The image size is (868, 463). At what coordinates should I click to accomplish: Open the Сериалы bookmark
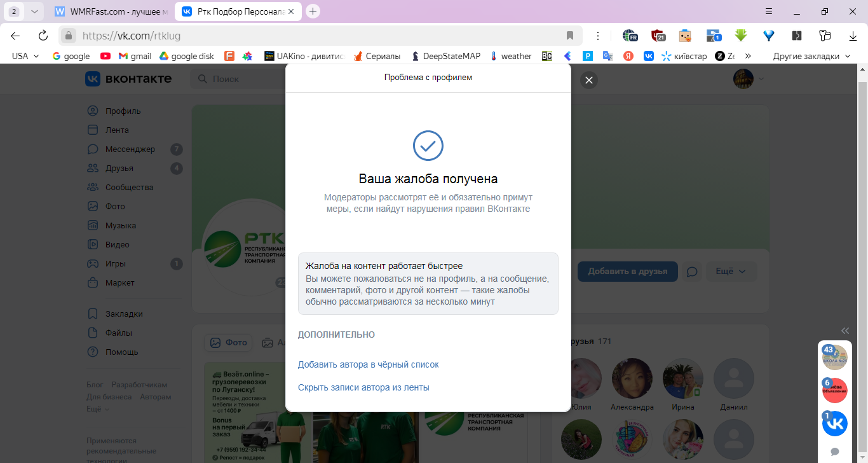(x=377, y=56)
